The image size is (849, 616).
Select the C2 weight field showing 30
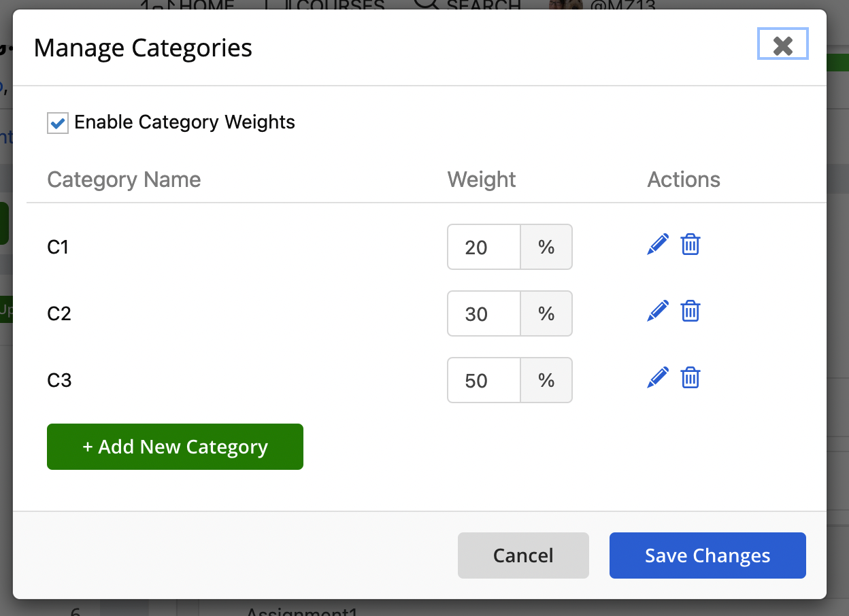click(x=484, y=313)
